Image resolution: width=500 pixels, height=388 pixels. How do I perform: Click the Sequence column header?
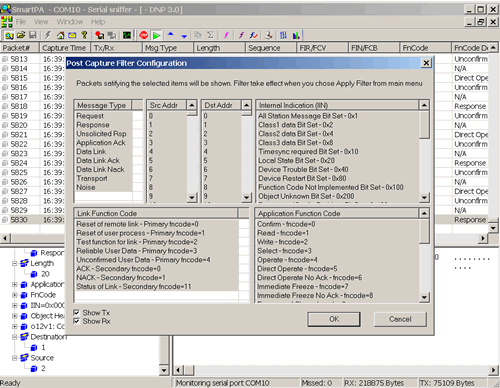[x=271, y=48]
